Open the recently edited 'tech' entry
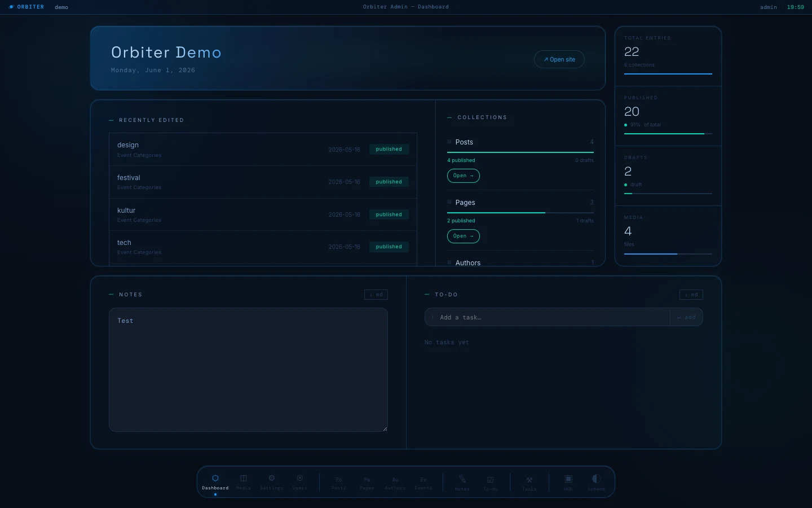 pyautogui.click(x=263, y=247)
